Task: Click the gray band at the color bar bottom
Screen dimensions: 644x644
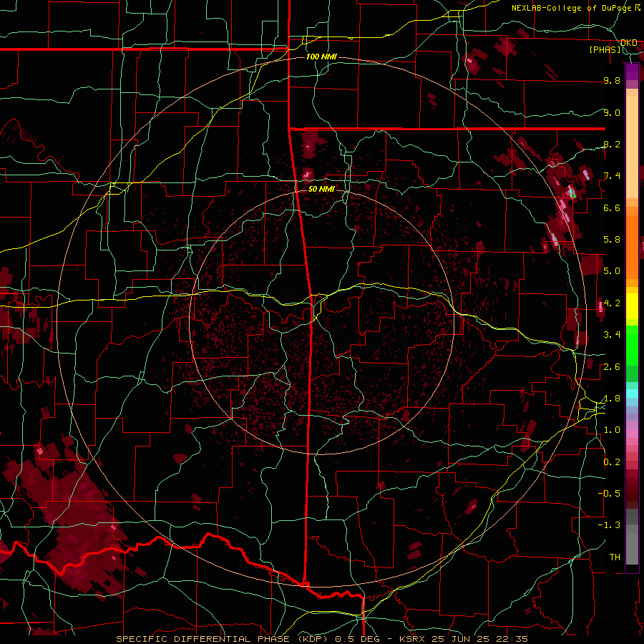Action: 632,538
